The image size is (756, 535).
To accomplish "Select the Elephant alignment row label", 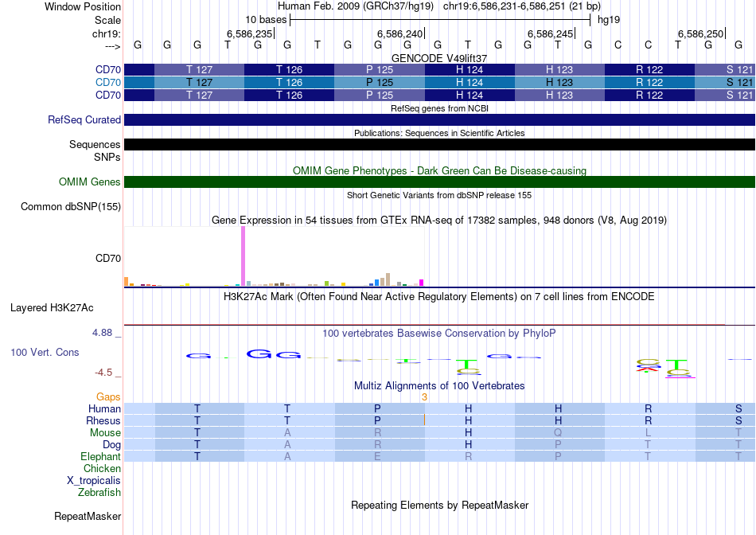I will coord(100,456).
